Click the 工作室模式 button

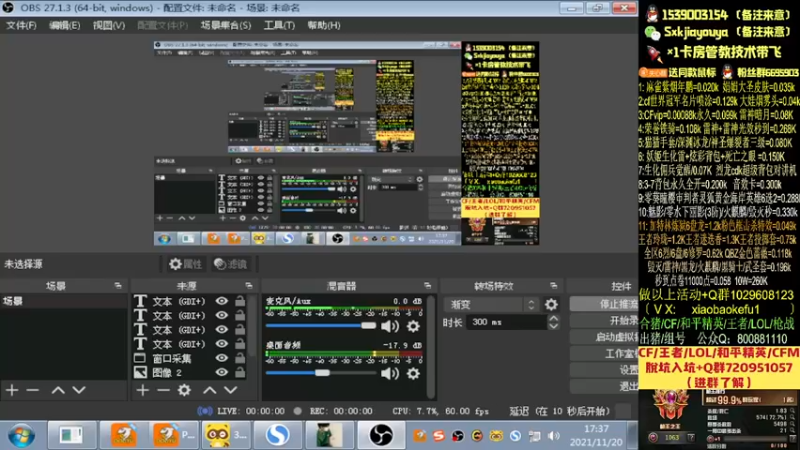pos(604,353)
